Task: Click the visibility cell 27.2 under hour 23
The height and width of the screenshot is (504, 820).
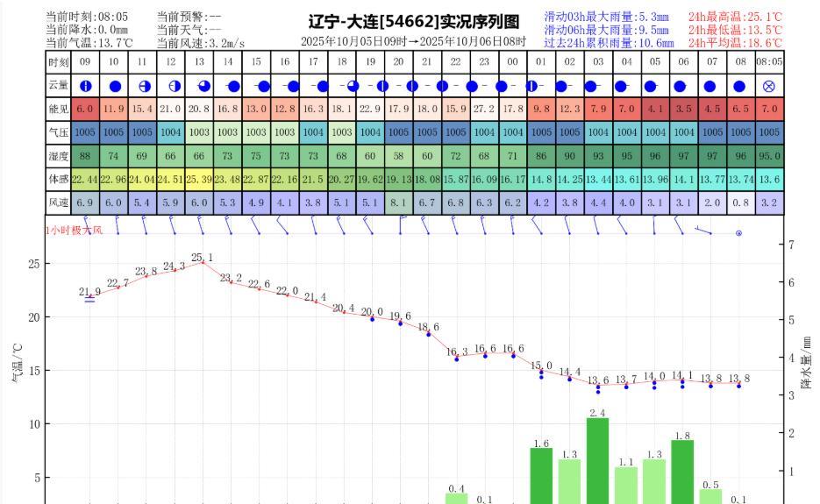Action: pos(484,109)
